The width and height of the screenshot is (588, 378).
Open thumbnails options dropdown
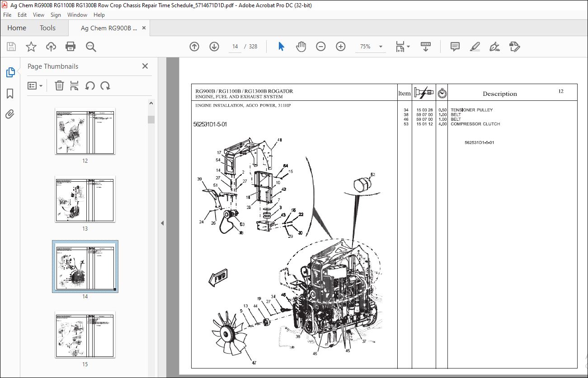(35, 85)
